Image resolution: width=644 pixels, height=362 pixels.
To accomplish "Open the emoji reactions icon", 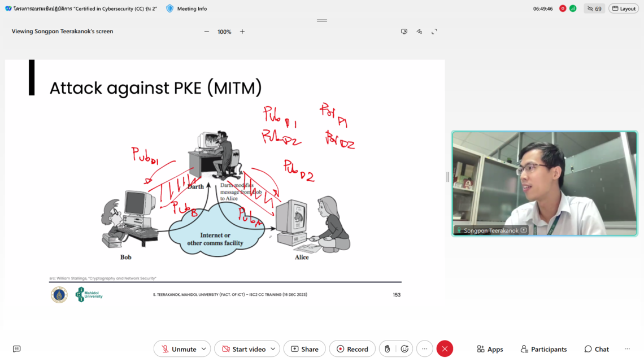I will [404, 349].
